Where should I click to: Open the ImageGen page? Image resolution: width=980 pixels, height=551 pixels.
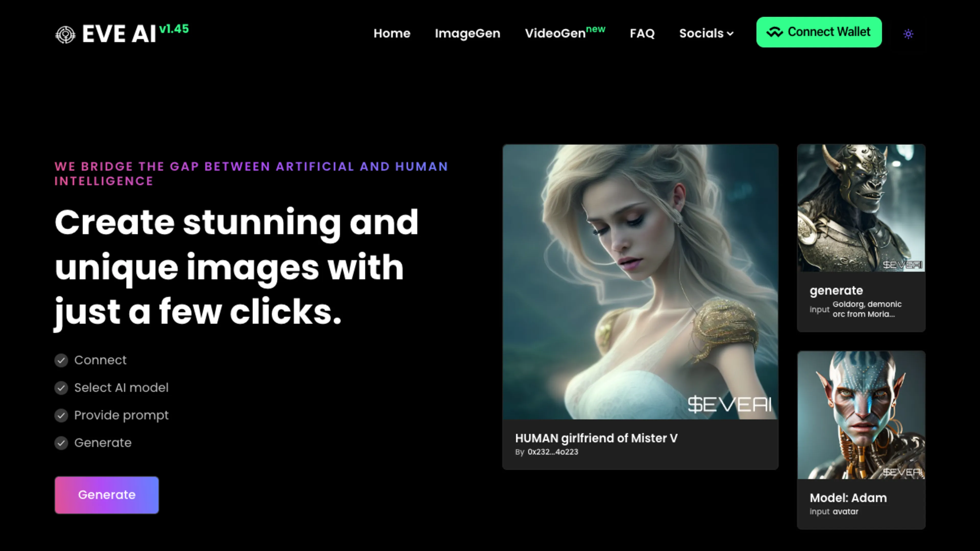point(468,33)
